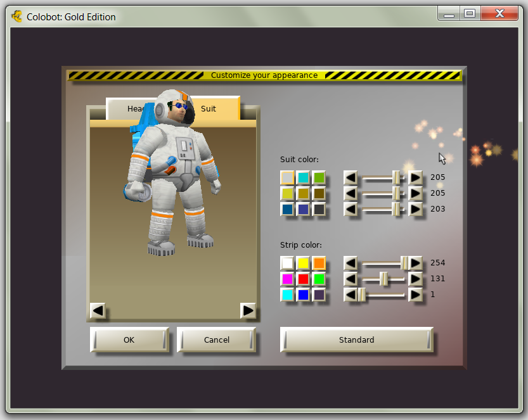Rotate the astronaut preview left
The image size is (528, 420).
98,310
